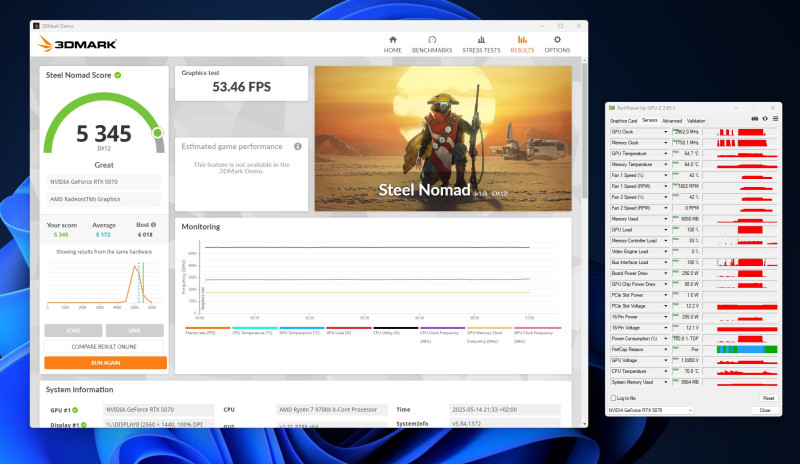Open Fan 1 Speed (%) sensor dropdown
Image resolution: width=800 pixels, height=464 pixels.
tap(665, 175)
